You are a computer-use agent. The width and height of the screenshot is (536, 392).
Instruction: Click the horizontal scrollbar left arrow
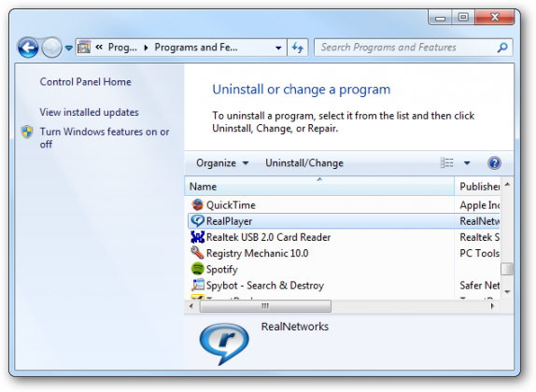pos(191,306)
